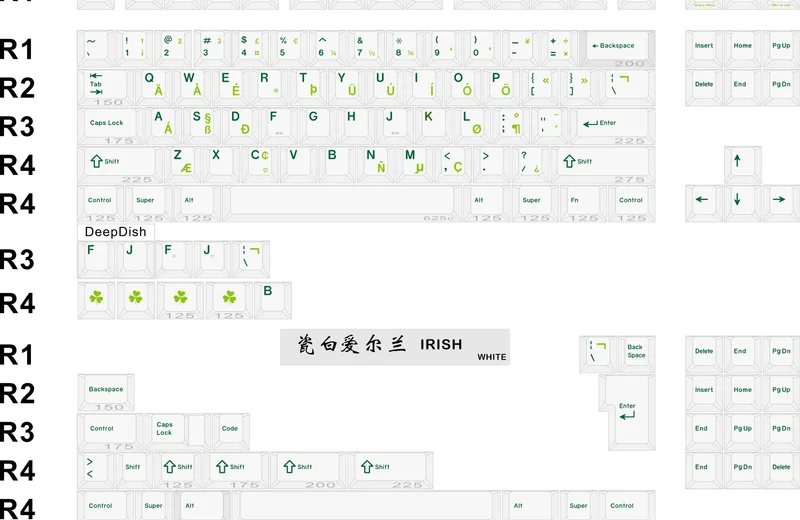
Task: Click the left arrow keycap
Action: point(704,204)
